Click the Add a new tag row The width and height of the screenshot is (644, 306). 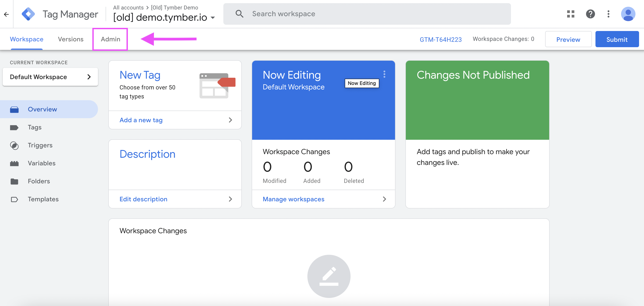(x=140, y=120)
